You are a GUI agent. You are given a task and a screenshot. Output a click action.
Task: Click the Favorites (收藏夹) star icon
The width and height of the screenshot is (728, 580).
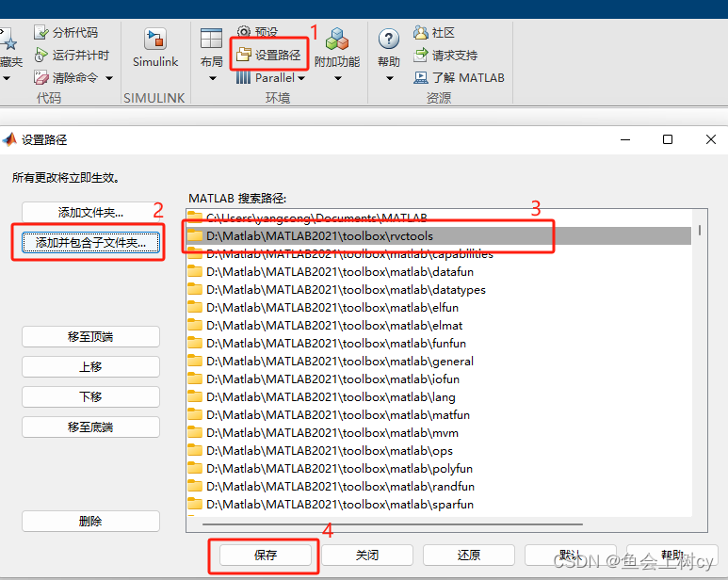point(8,40)
